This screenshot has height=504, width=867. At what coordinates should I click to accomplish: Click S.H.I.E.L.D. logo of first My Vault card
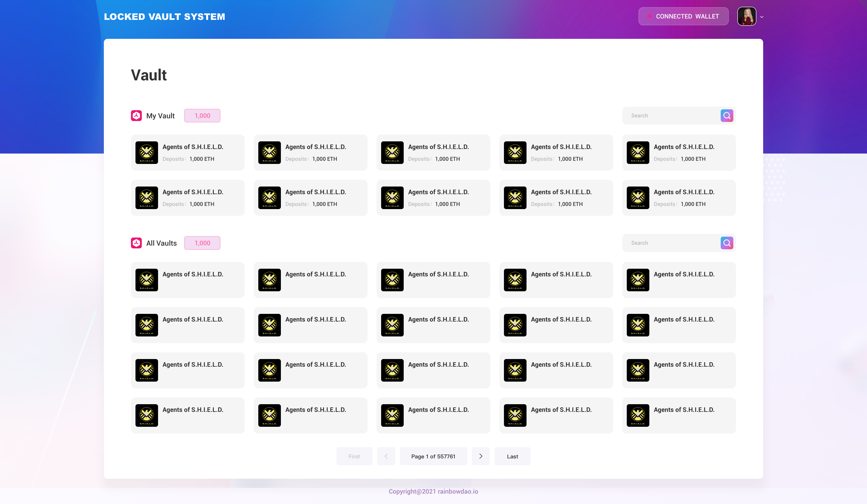[x=147, y=152]
